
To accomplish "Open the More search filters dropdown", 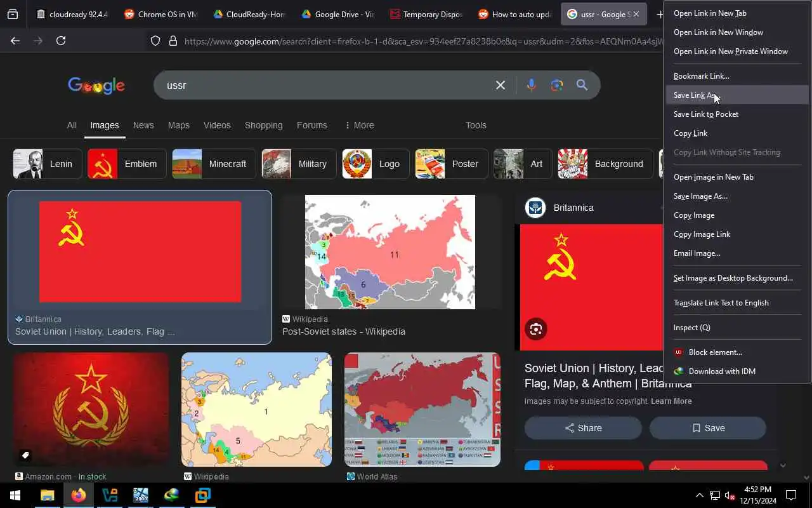I will [x=359, y=125].
